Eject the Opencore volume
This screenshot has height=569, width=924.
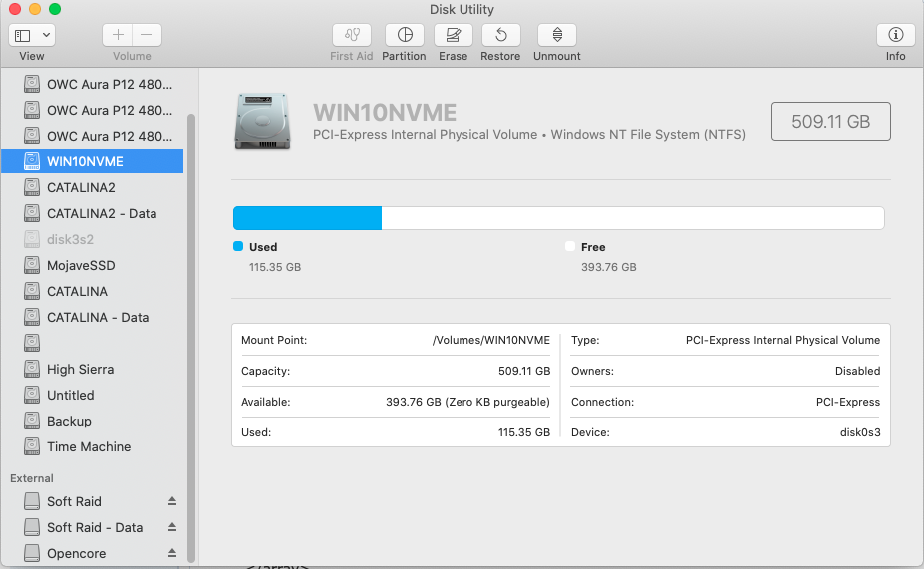172,553
